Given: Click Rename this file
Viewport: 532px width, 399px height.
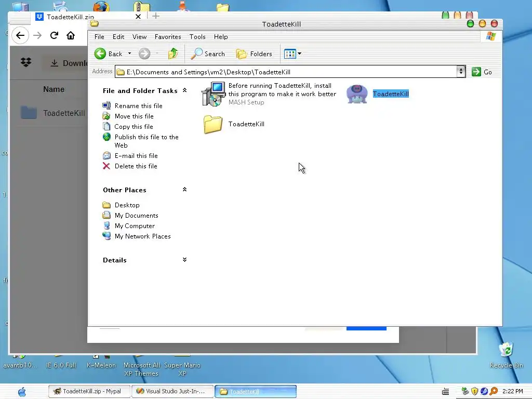Looking at the screenshot, I should coord(138,106).
